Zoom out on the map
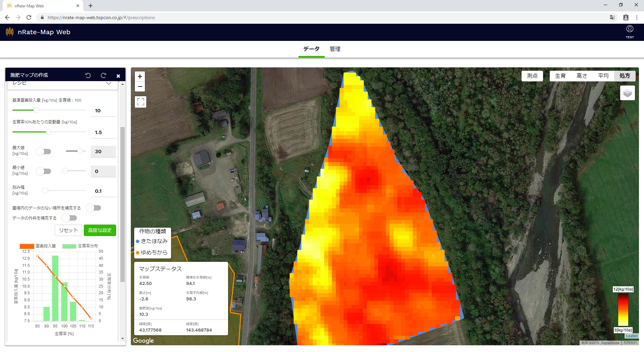Image resolution: width=644 pixels, height=352 pixels. pos(140,86)
